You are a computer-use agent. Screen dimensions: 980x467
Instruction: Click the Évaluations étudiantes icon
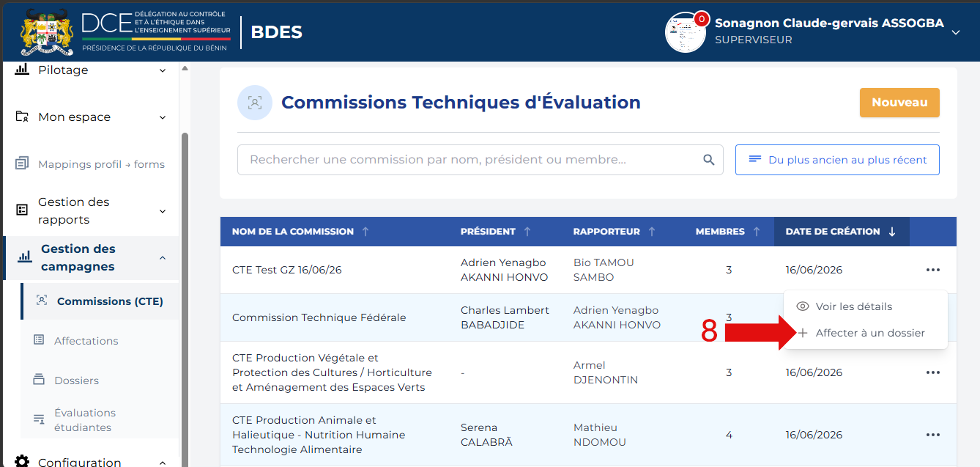[39, 419]
